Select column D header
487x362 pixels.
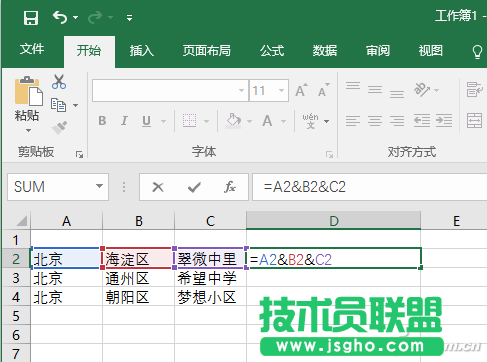(334, 221)
